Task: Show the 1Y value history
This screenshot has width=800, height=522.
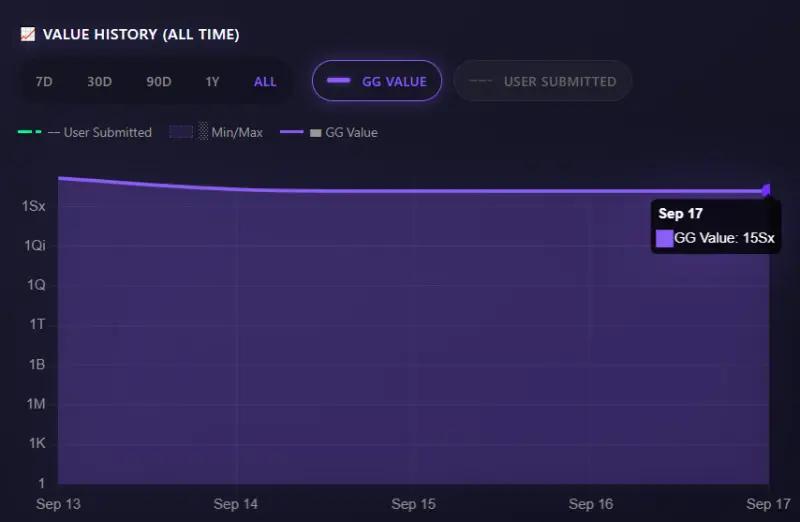Action: coord(212,82)
